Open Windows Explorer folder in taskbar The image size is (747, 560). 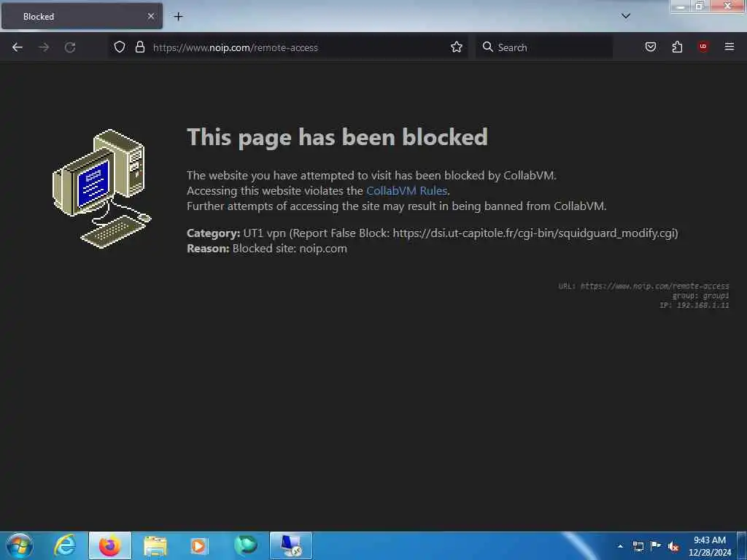(x=155, y=545)
